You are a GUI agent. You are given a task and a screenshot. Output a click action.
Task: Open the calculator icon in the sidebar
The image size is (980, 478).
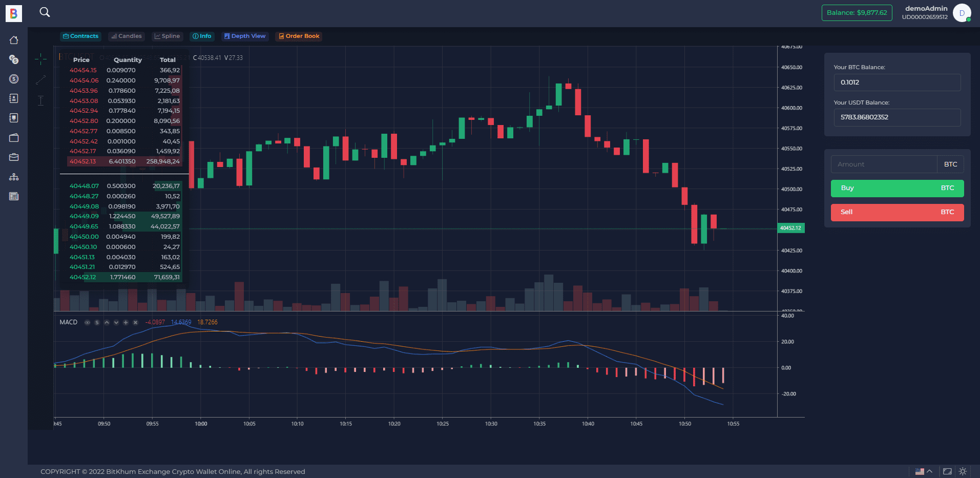coord(14,196)
